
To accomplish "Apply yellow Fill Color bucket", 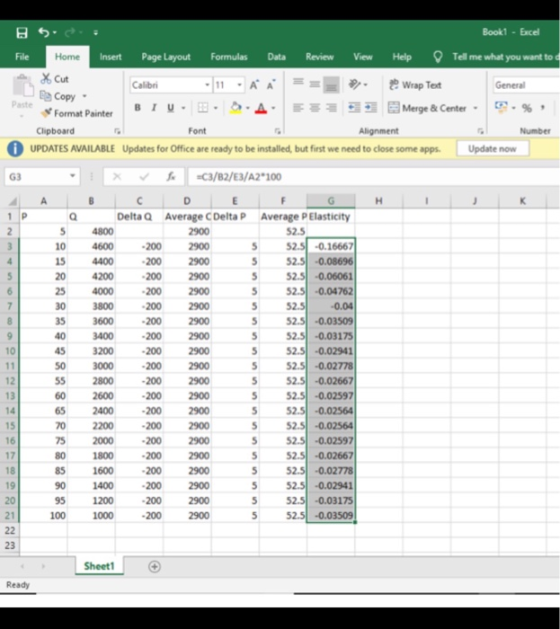I will (x=236, y=108).
